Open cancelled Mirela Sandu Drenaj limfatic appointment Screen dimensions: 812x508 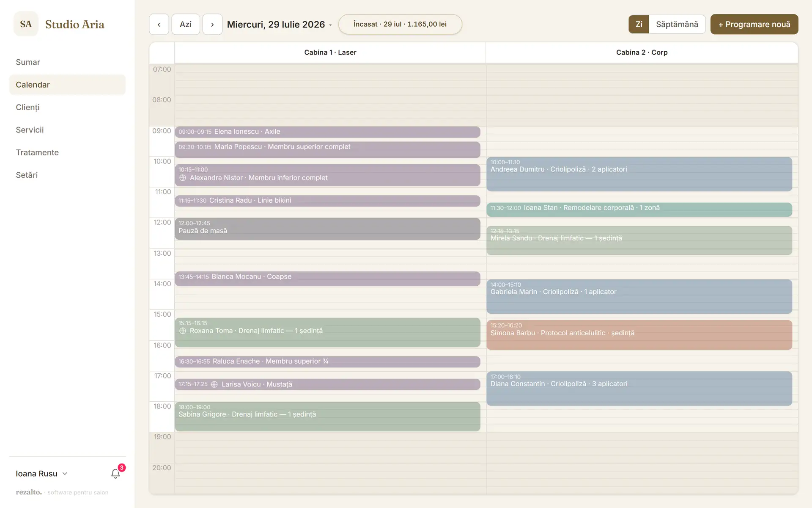(639, 240)
